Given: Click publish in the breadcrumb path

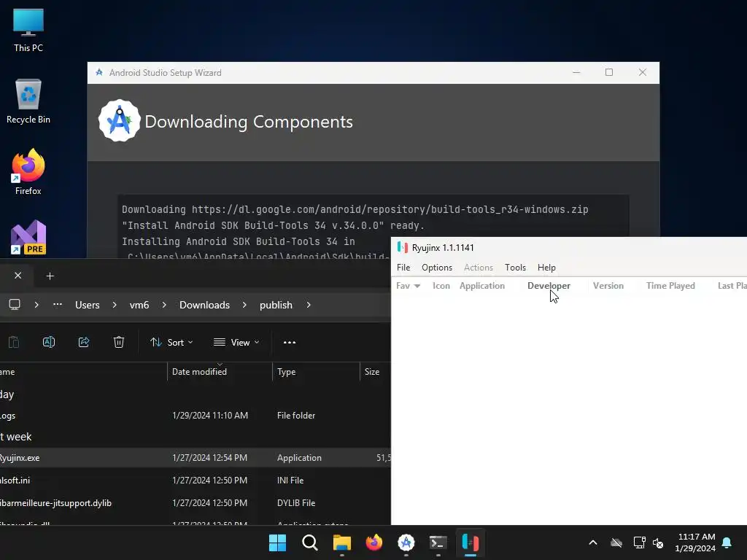Looking at the screenshot, I should click(276, 305).
